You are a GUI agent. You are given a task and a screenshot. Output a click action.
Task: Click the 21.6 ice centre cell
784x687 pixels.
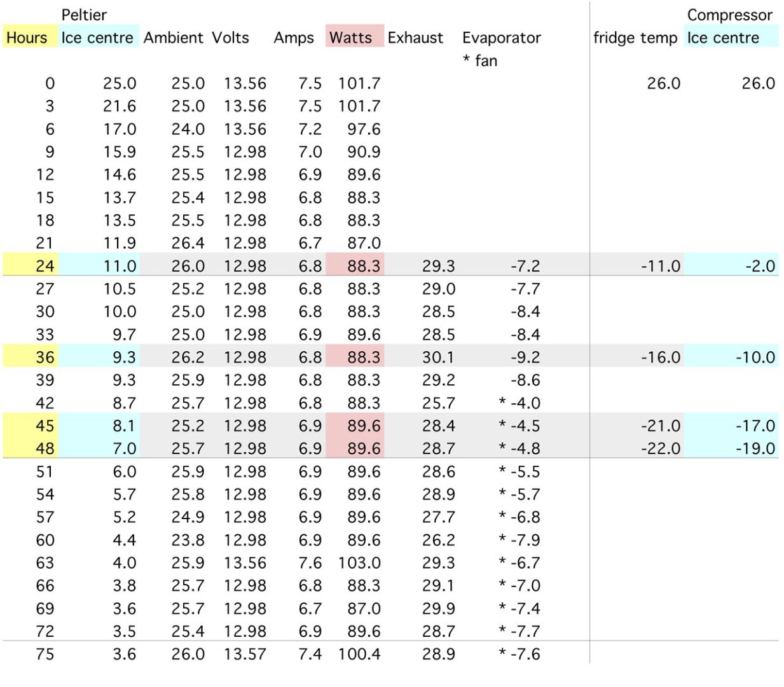(120, 106)
